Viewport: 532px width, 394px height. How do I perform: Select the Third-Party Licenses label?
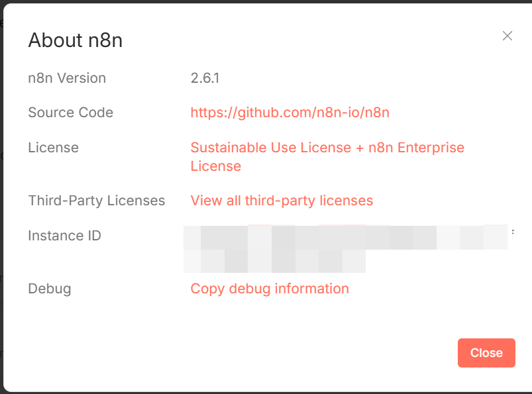96,201
